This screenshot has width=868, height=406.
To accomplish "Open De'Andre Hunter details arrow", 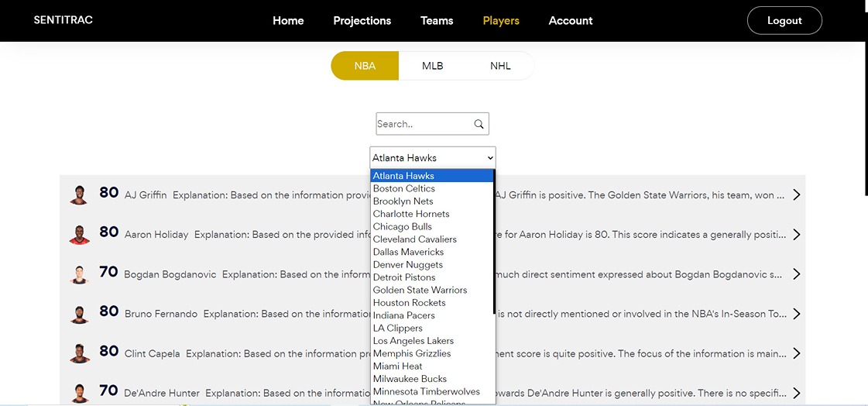I will click(797, 394).
